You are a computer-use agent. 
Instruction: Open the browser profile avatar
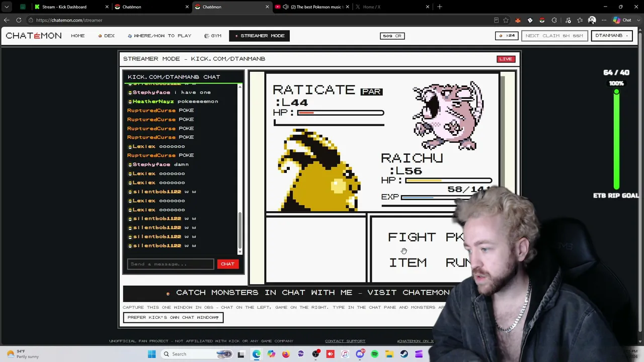tap(592, 20)
